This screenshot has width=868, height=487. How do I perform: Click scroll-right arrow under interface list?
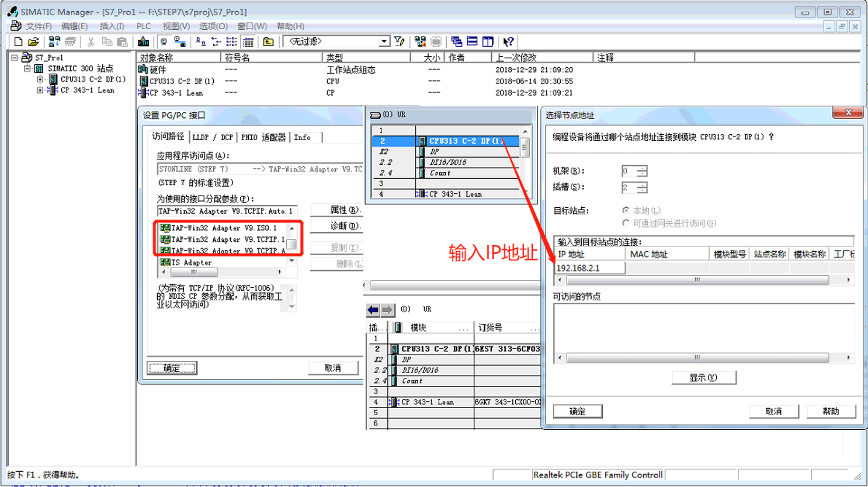click(x=280, y=272)
